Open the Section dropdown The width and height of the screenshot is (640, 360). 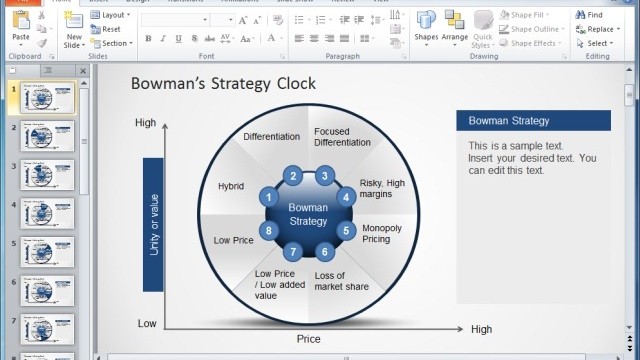point(111,43)
